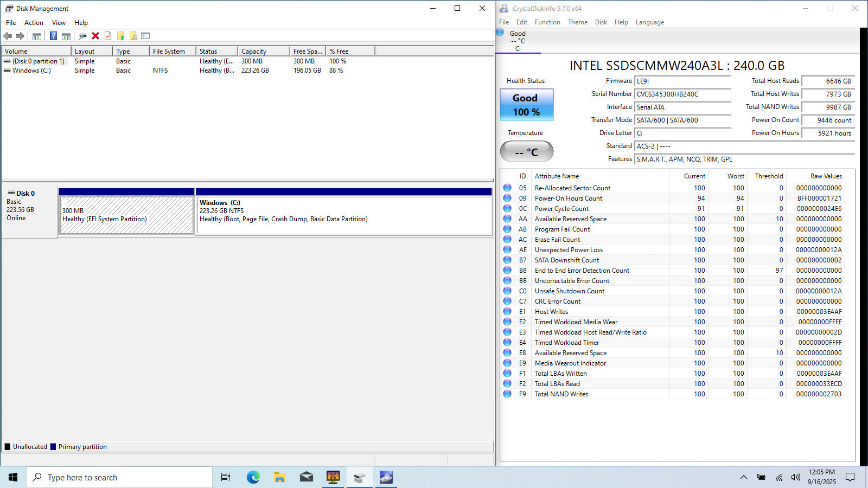Click the blue Primary partition legend swatch
The height and width of the screenshot is (488, 868).
coord(53,447)
